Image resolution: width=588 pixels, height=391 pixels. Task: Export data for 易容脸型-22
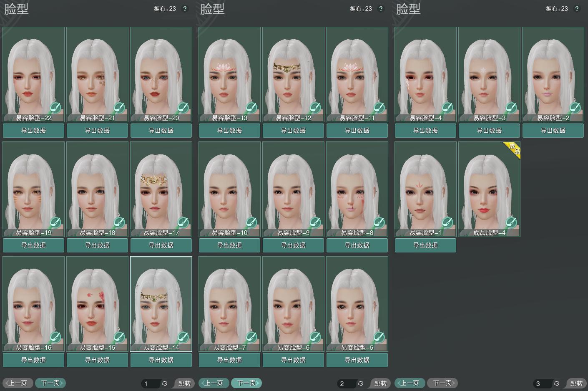pyautogui.click(x=33, y=131)
